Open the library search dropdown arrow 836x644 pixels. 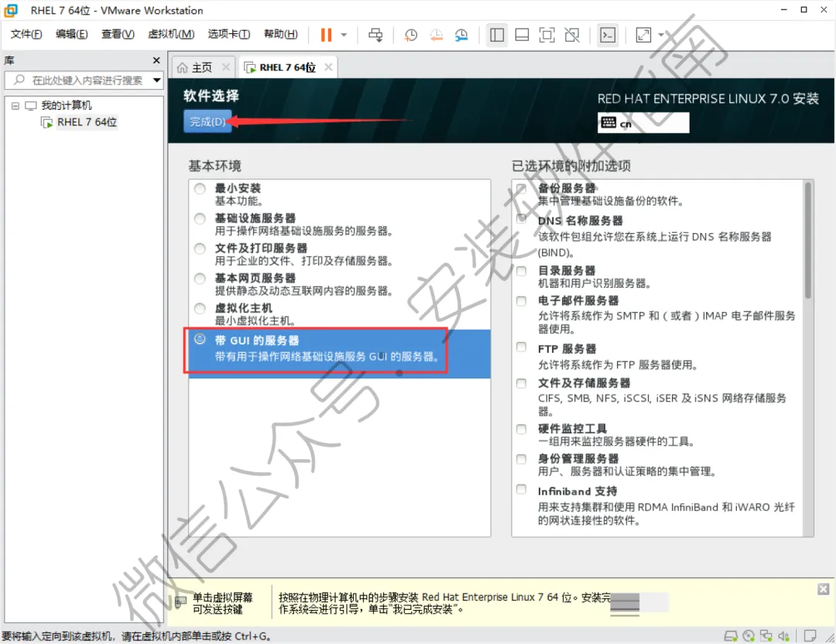coord(156,80)
